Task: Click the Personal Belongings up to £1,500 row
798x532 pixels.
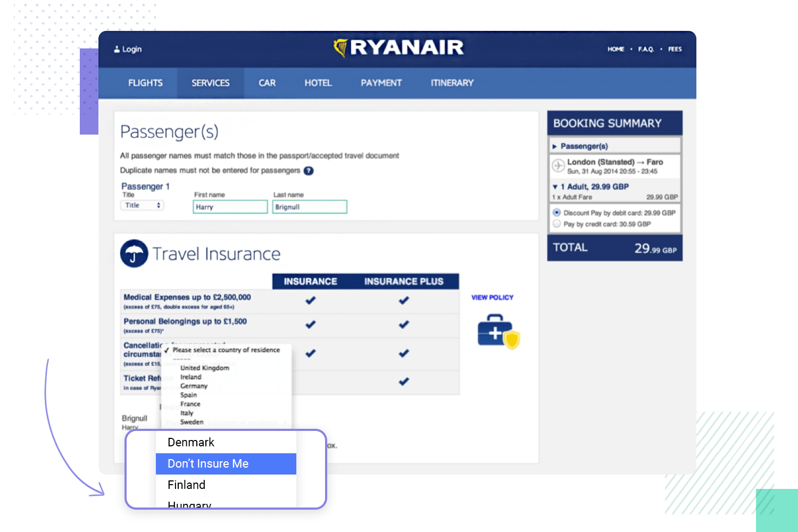Action: [x=290, y=326]
